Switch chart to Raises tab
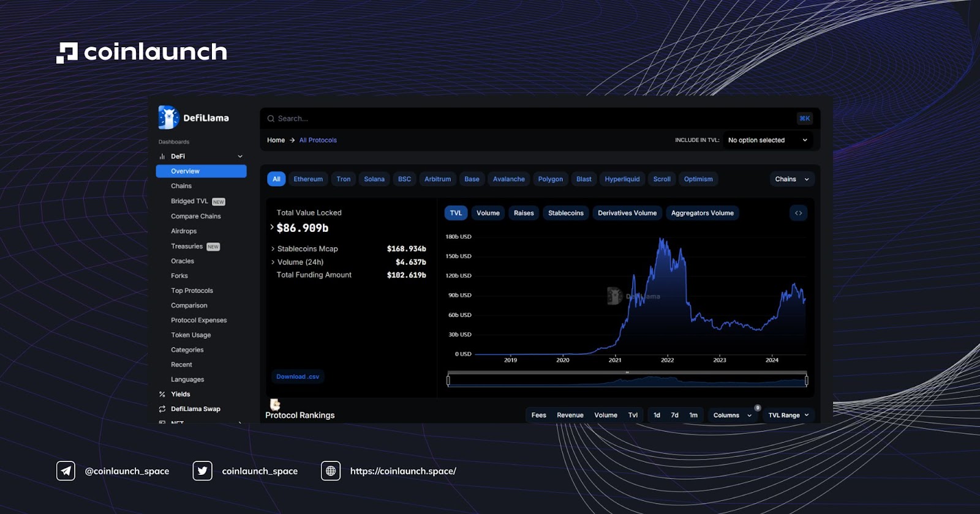The height and width of the screenshot is (514, 980). [524, 213]
